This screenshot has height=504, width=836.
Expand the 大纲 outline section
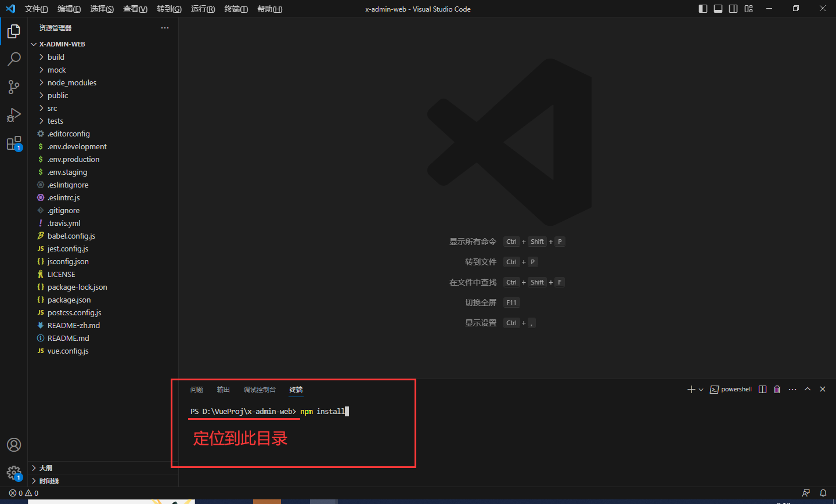[x=103, y=468]
